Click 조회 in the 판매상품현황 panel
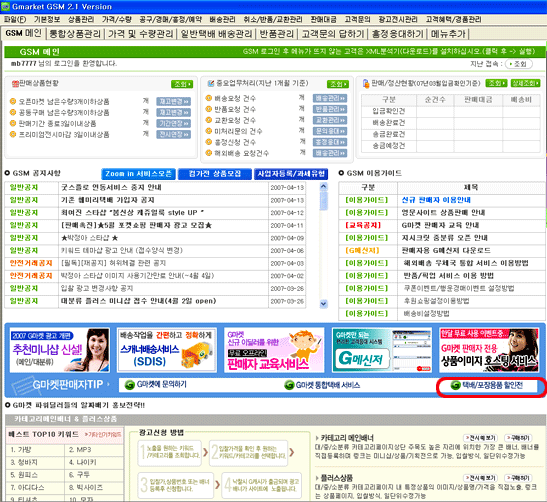This screenshot has width=547, height=502. pyautogui.click(x=182, y=84)
